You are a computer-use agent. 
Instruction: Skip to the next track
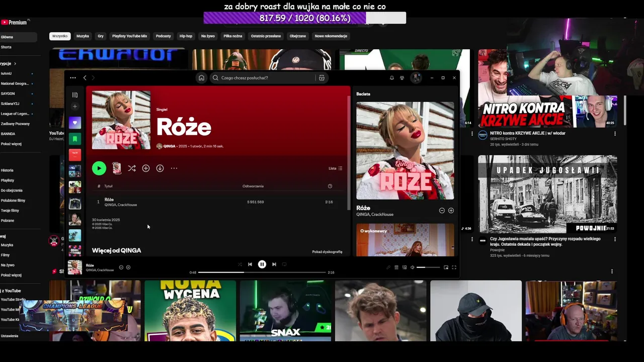(x=274, y=264)
